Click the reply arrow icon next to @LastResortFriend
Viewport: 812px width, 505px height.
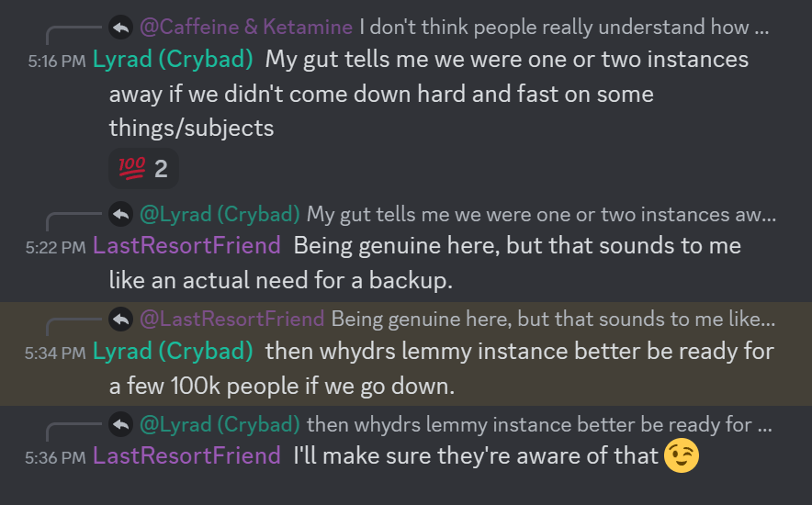click(120, 319)
